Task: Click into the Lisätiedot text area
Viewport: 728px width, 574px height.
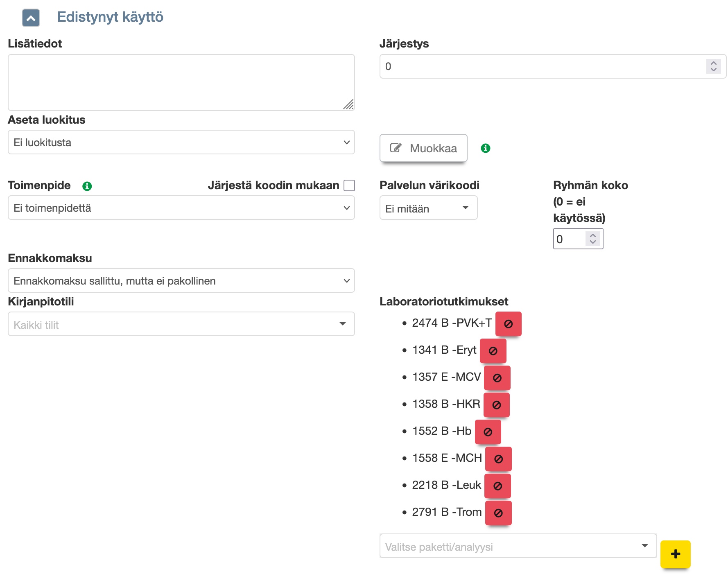Action: pos(181,82)
